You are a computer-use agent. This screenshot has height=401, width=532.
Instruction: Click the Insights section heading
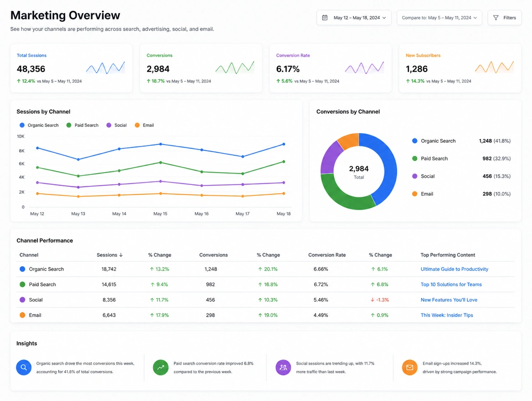pos(27,344)
